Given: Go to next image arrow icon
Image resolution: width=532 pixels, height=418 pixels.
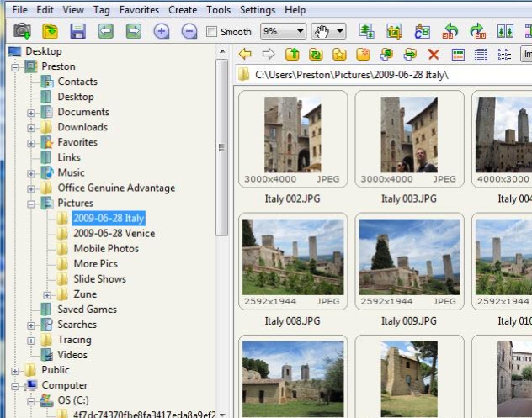Looking at the screenshot, I should point(134,31).
